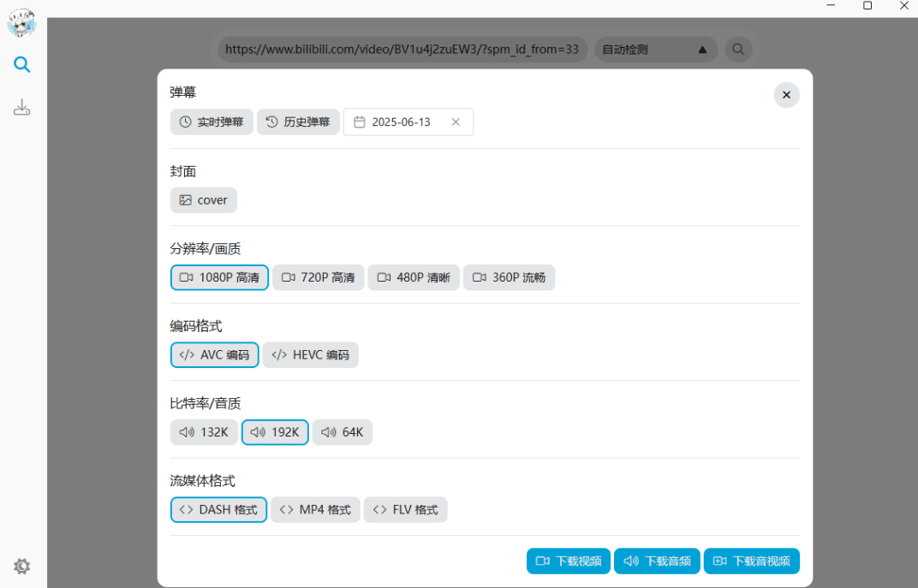Open the date picker showing 2025-06-13
The width and height of the screenshot is (918, 588).
[401, 122]
